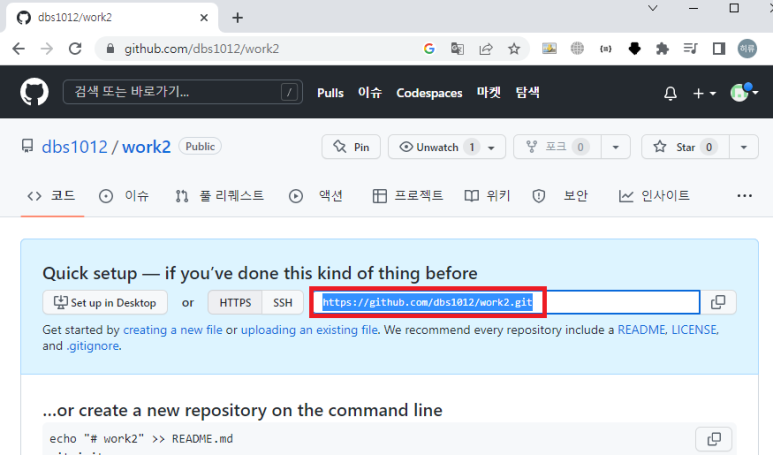The image size is (773, 455).
Task: Copy the command line code snippet
Action: click(x=714, y=439)
